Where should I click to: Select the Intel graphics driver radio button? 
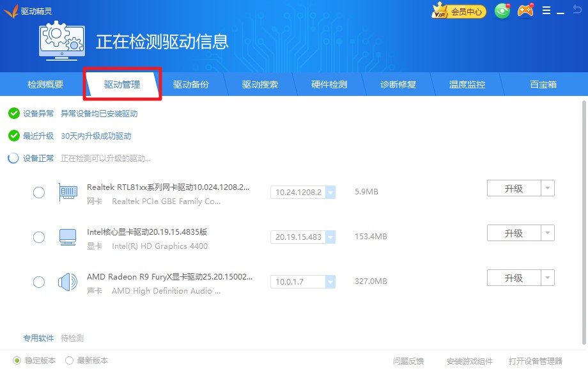(39, 237)
